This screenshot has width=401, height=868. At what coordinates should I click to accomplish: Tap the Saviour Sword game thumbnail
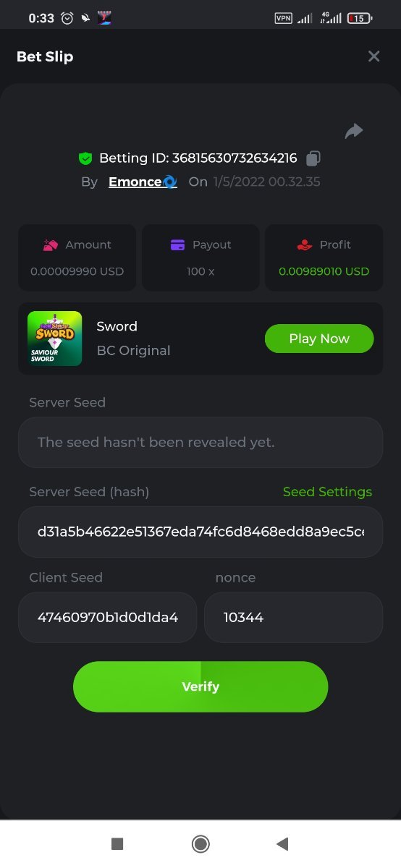point(54,339)
